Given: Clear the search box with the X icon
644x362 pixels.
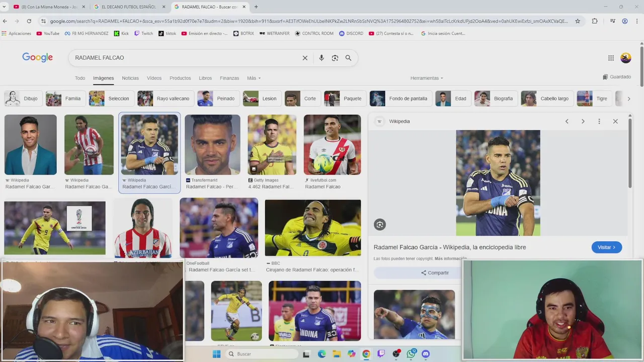Looking at the screenshot, I should coord(305,58).
